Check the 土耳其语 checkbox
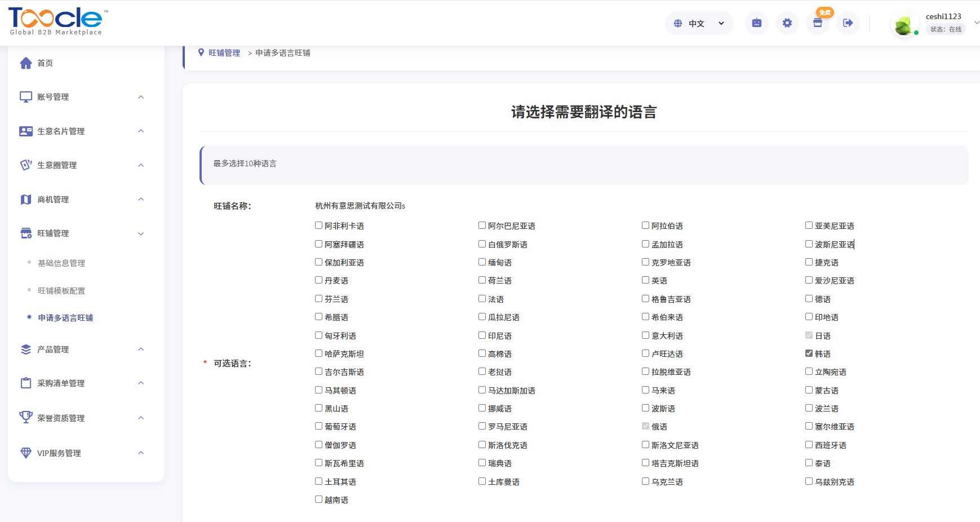The width and height of the screenshot is (980, 522). click(x=318, y=481)
